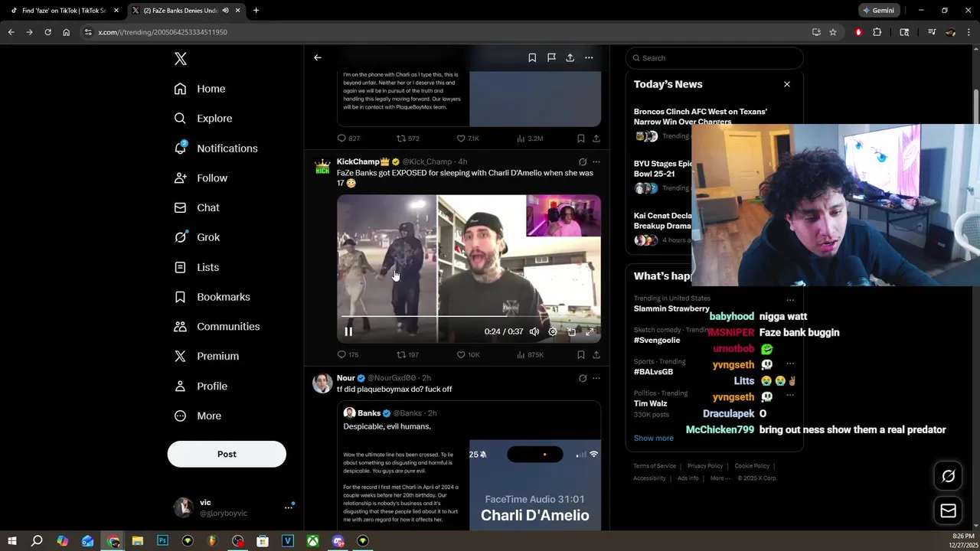The height and width of the screenshot is (551, 980).
Task: Go to Home in the sidebar
Action: tap(200, 89)
